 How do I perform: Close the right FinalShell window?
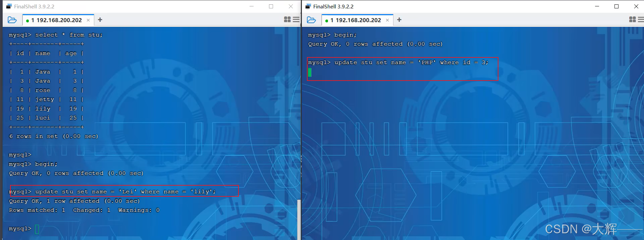click(x=636, y=6)
